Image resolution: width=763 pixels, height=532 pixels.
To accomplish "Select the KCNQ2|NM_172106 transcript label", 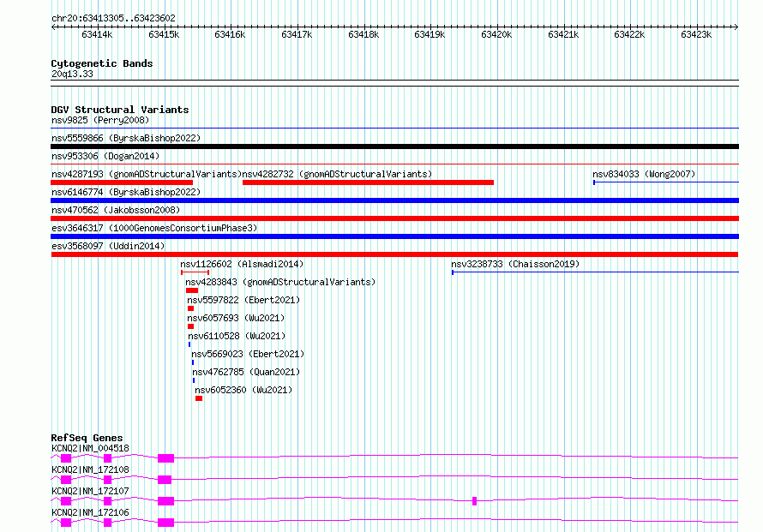I will [90, 512].
